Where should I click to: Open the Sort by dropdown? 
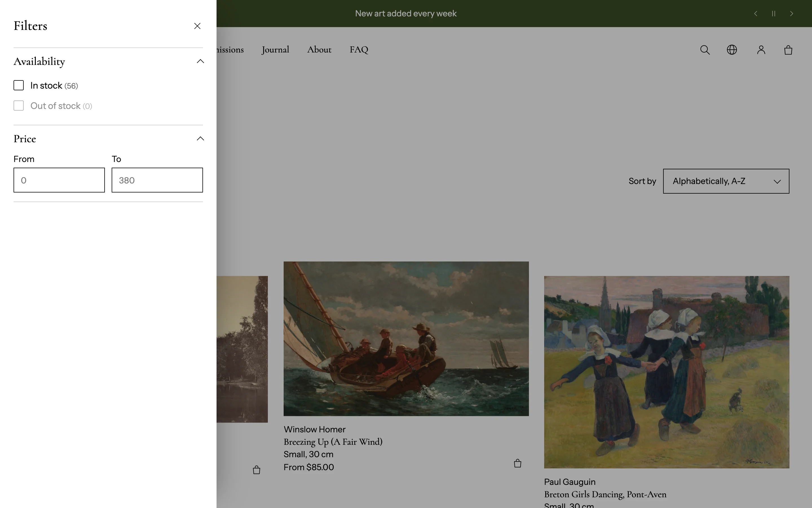[x=726, y=181]
